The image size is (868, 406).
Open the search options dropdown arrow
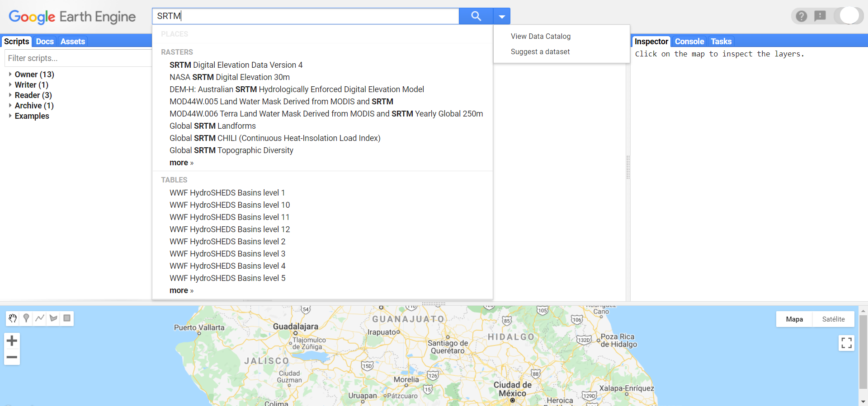502,16
